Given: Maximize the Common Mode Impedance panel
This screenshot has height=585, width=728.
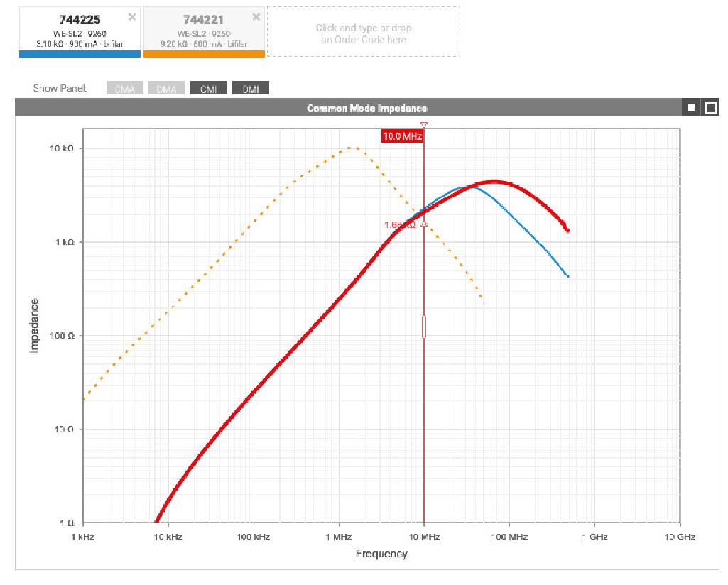Looking at the screenshot, I should point(710,108).
